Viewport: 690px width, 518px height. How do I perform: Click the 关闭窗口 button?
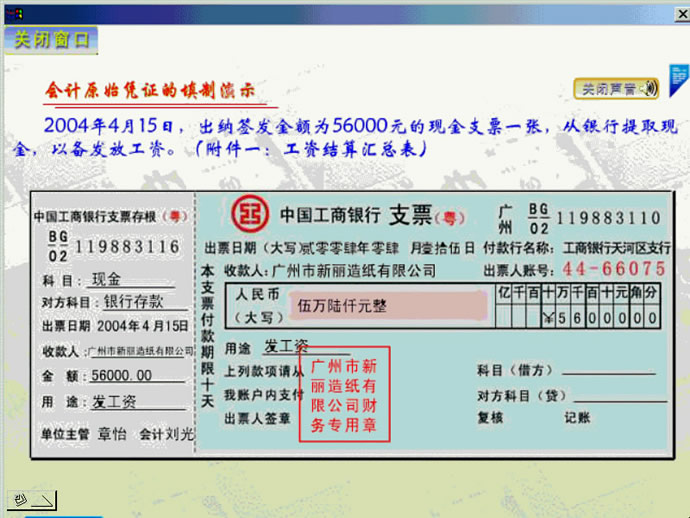(x=51, y=40)
